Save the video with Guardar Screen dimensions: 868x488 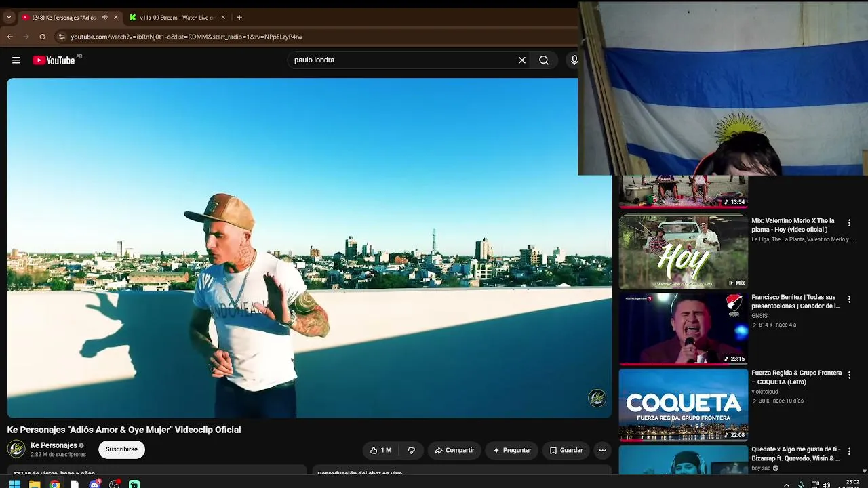pos(566,450)
